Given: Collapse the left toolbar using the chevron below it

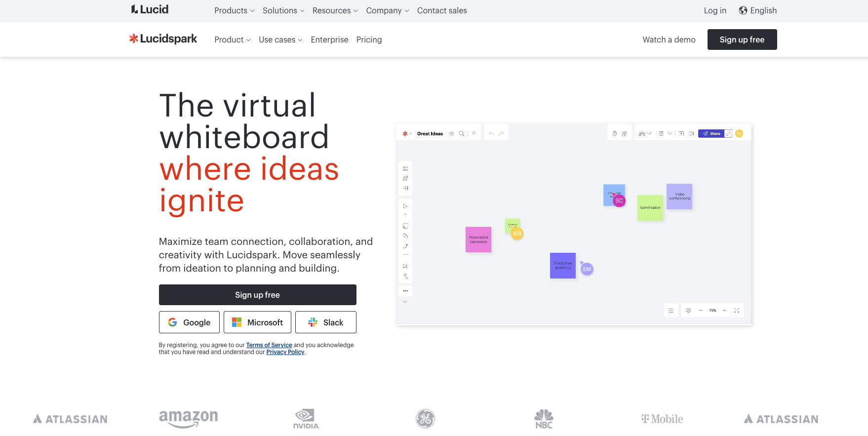Looking at the screenshot, I should pos(405,302).
